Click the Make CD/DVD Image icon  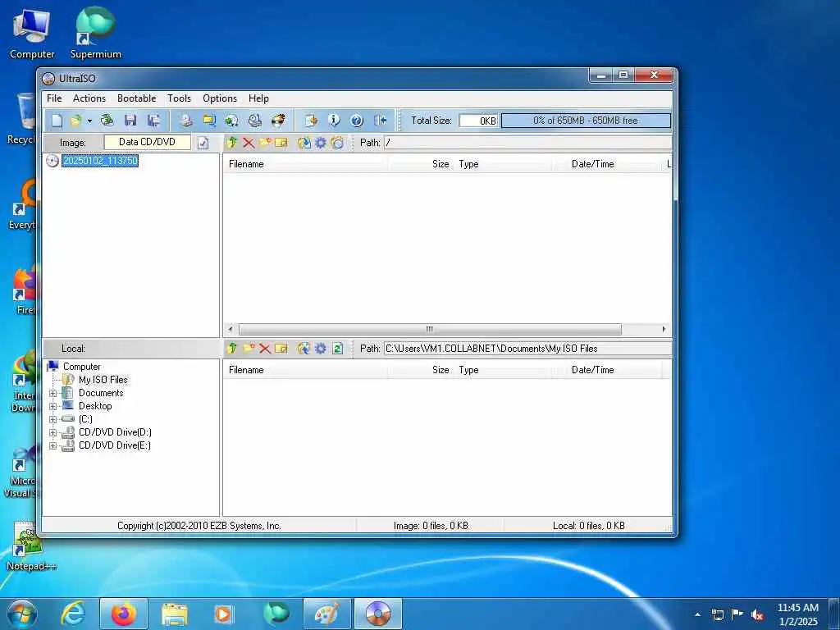point(186,121)
